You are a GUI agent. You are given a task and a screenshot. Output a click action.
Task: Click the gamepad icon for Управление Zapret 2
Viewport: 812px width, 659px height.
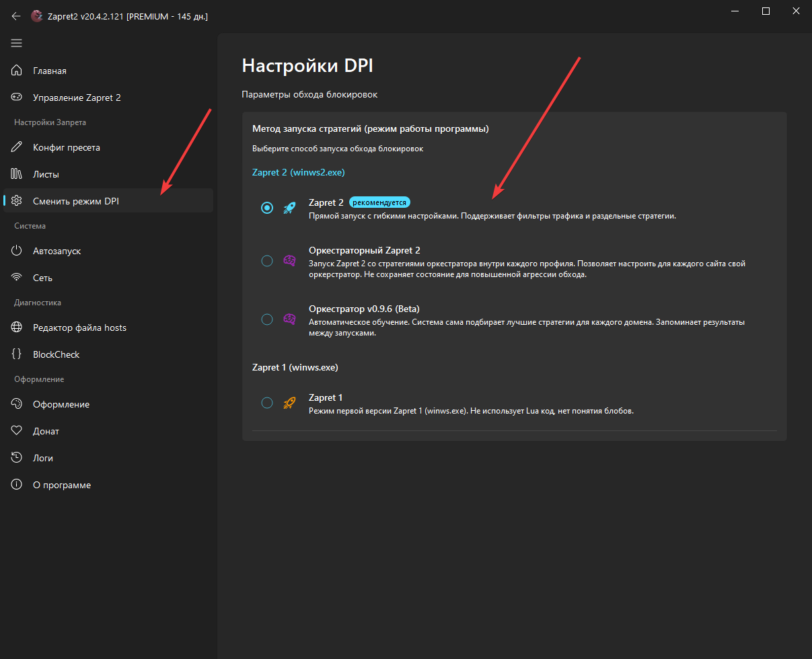pos(17,98)
